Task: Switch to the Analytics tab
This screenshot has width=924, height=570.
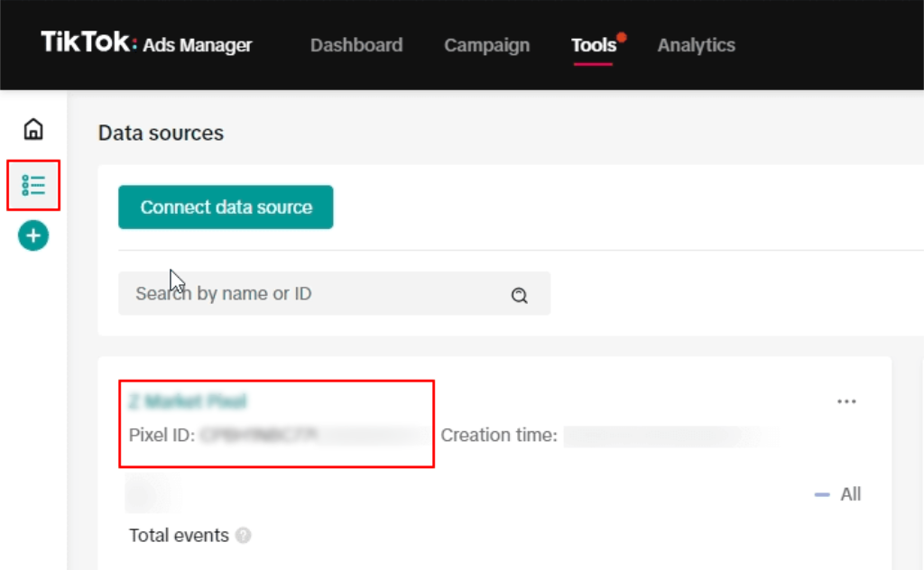Action: 696,45
